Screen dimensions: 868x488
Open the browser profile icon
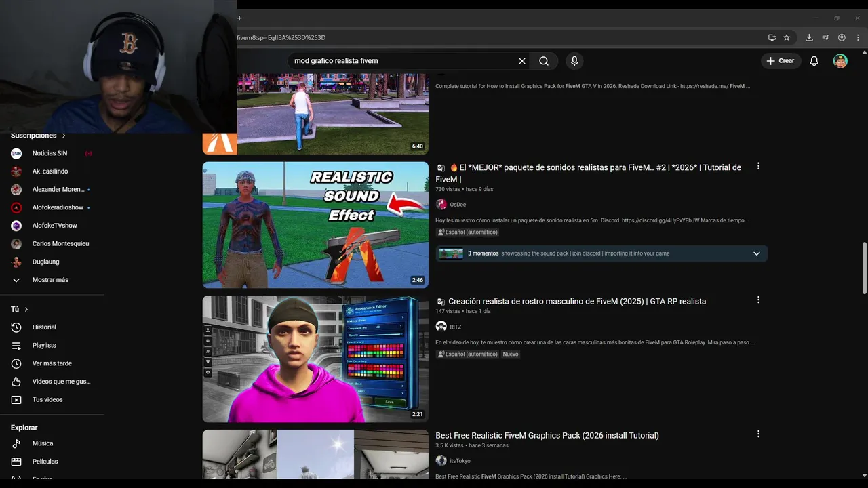[x=842, y=38]
